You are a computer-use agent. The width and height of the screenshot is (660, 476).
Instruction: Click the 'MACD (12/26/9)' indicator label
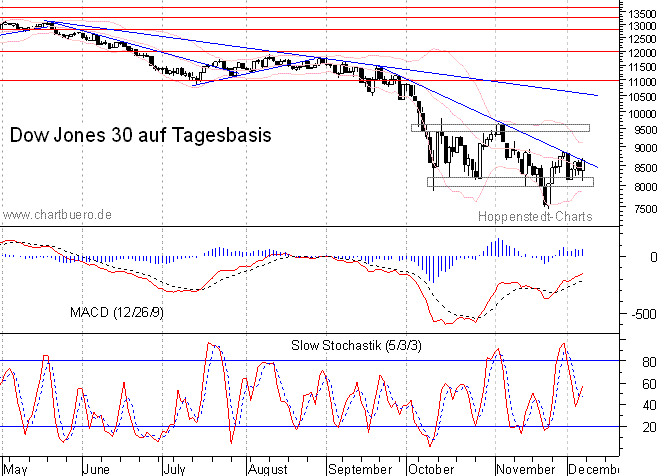coord(117,312)
